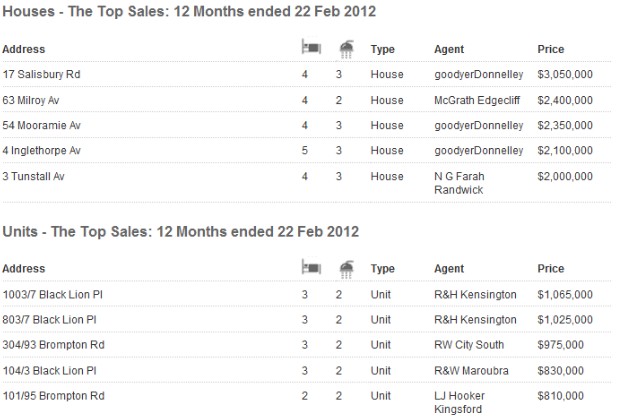Open 1003/7 Black Lion Pl unit
Viewport: 620px width, 420px height.
point(53,295)
